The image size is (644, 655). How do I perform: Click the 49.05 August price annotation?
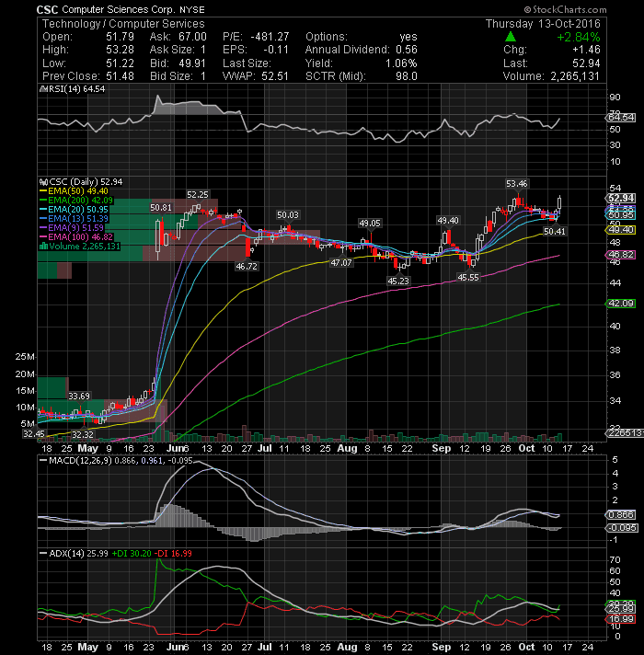click(x=370, y=224)
